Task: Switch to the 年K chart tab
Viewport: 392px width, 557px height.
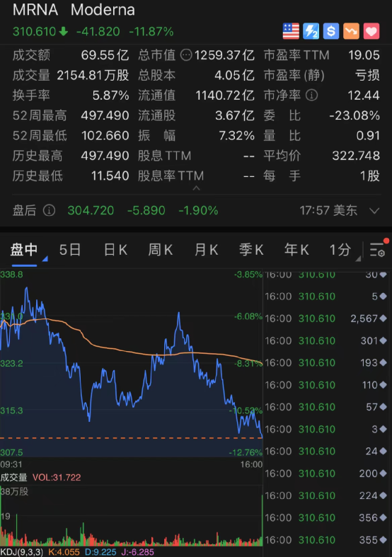Action: coord(296,250)
